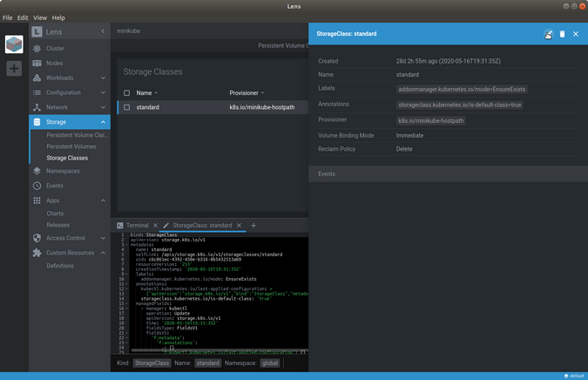
Task: Open the Events page
Action: point(55,186)
